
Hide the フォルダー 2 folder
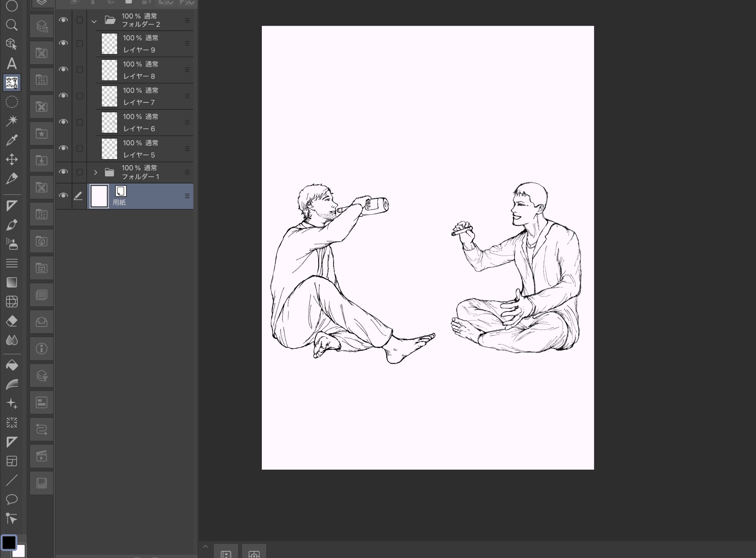click(x=63, y=20)
